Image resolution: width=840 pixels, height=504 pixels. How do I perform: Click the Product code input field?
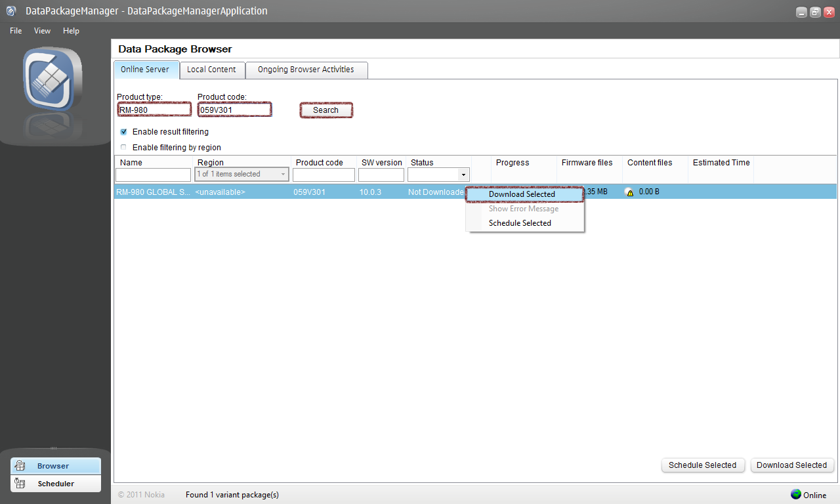pos(234,110)
